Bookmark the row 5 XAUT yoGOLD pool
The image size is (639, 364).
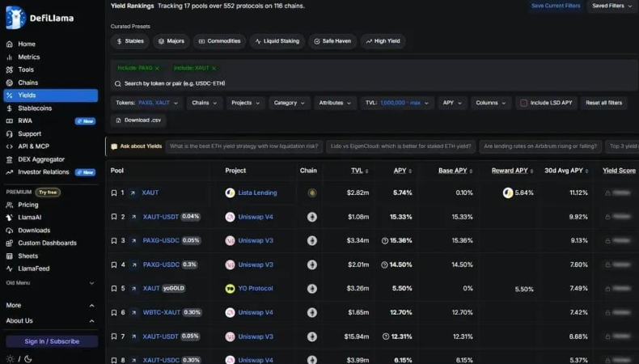coord(114,289)
